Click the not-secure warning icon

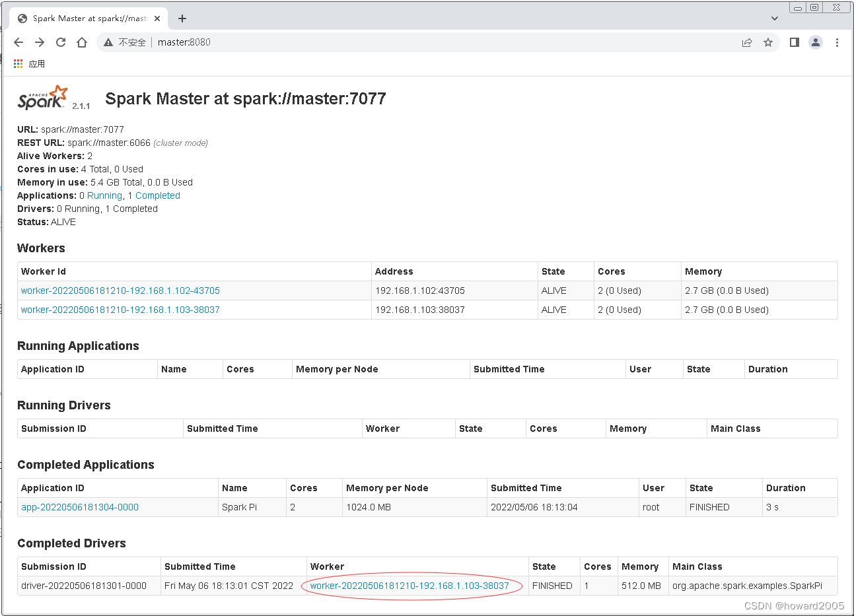coord(108,42)
